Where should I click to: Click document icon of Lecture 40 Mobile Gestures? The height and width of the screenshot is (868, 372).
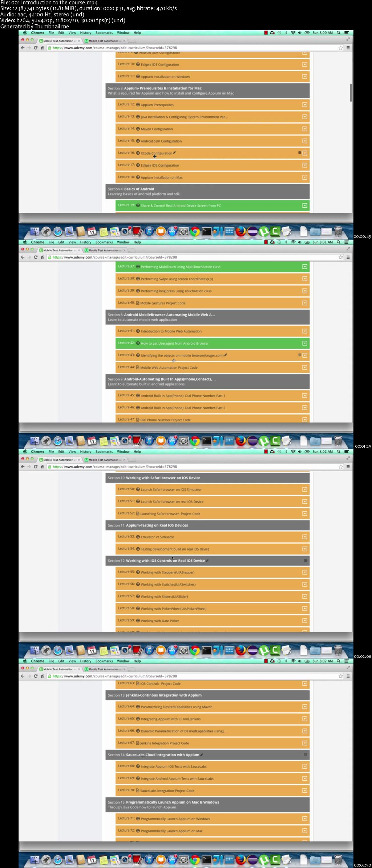point(138,303)
